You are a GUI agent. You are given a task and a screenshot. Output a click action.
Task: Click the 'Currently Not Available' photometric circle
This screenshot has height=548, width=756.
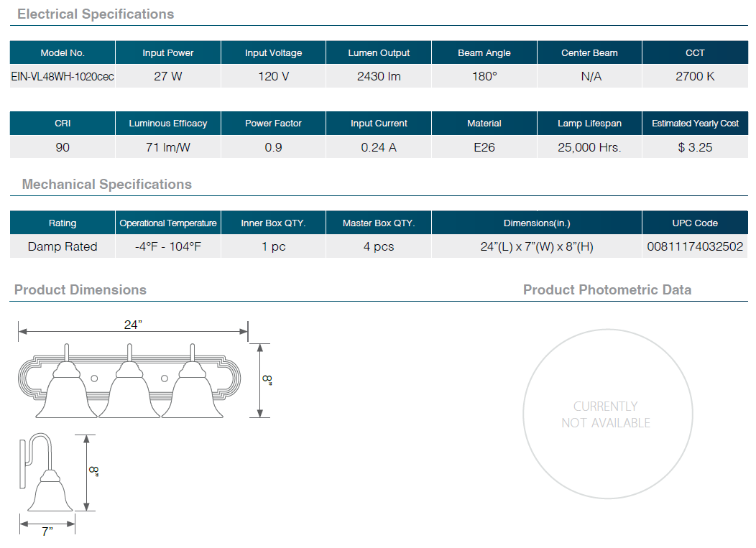pos(606,414)
